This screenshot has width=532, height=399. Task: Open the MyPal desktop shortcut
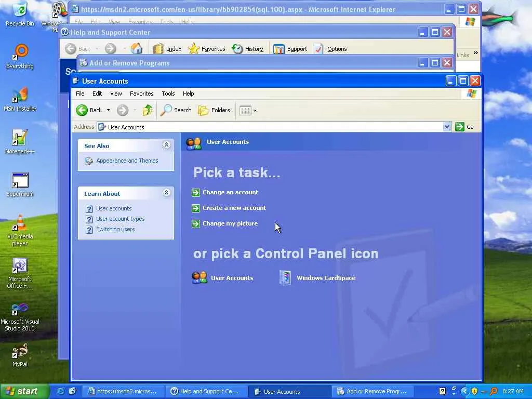point(20,355)
